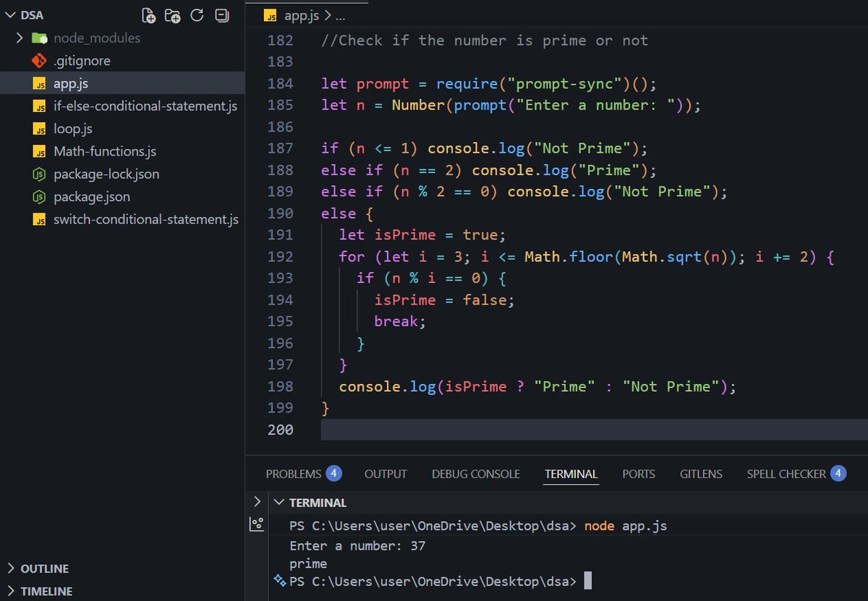The image size is (868, 601).
Task: Switch to the PROBLEMS tab
Action: pos(293,474)
